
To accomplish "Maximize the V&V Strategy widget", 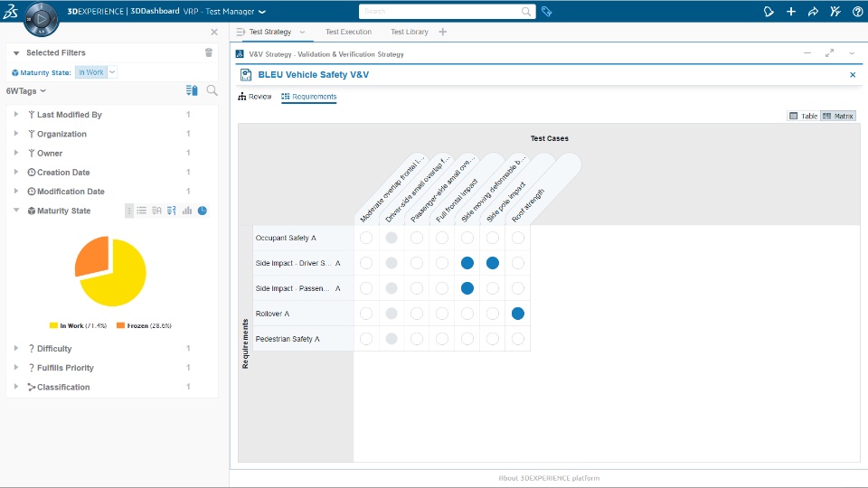I will pyautogui.click(x=829, y=53).
